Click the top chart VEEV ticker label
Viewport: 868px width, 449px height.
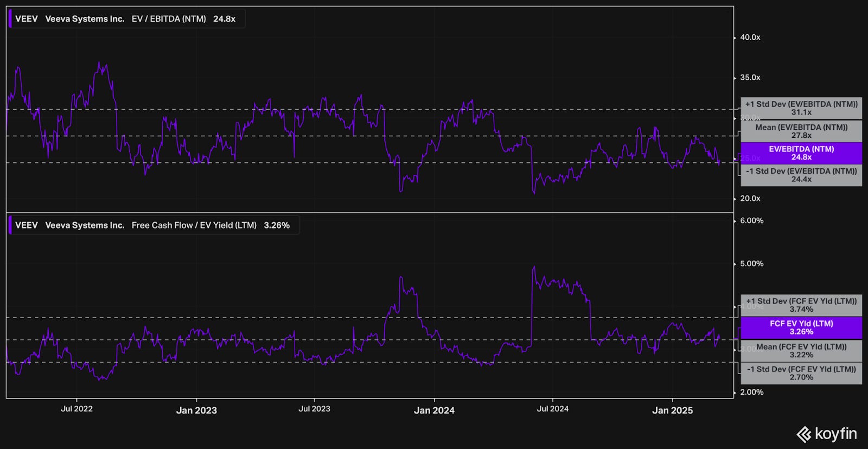pos(27,18)
